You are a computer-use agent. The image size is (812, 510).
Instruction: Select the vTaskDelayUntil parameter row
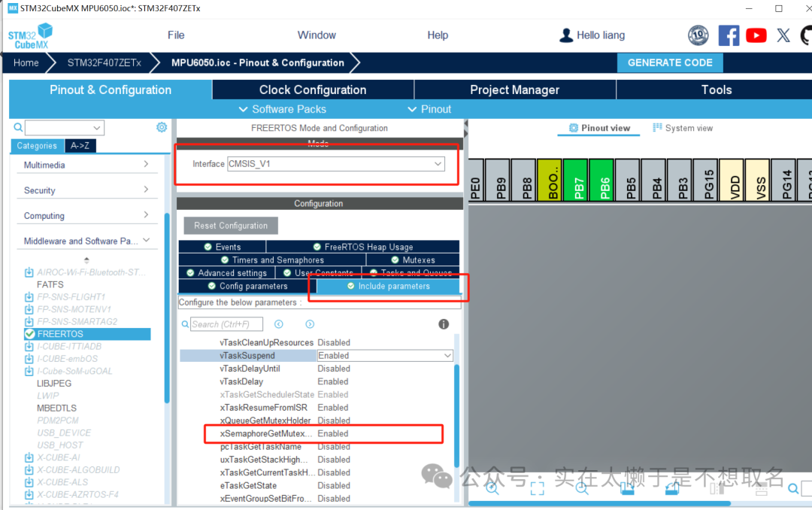[317, 369]
